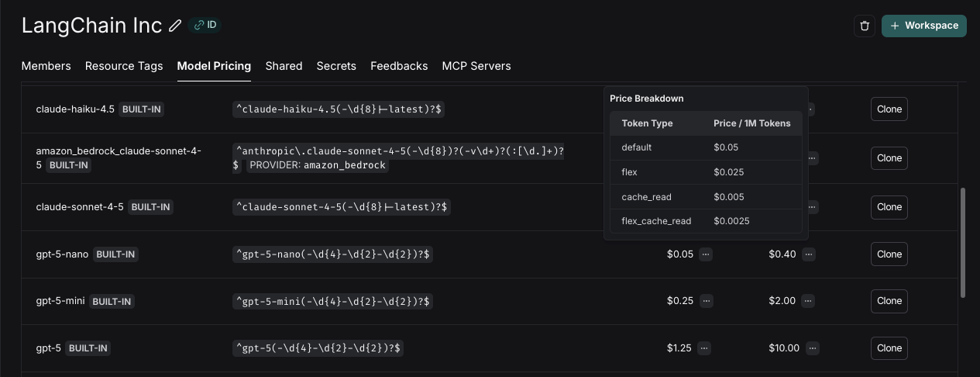Click the trash icon button
980x377 pixels.
[865, 26]
